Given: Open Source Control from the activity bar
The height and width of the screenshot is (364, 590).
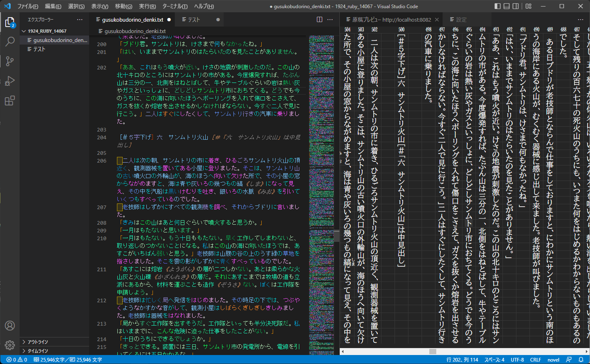Looking at the screenshot, I should pyautogui.click(x=10, y=62).
